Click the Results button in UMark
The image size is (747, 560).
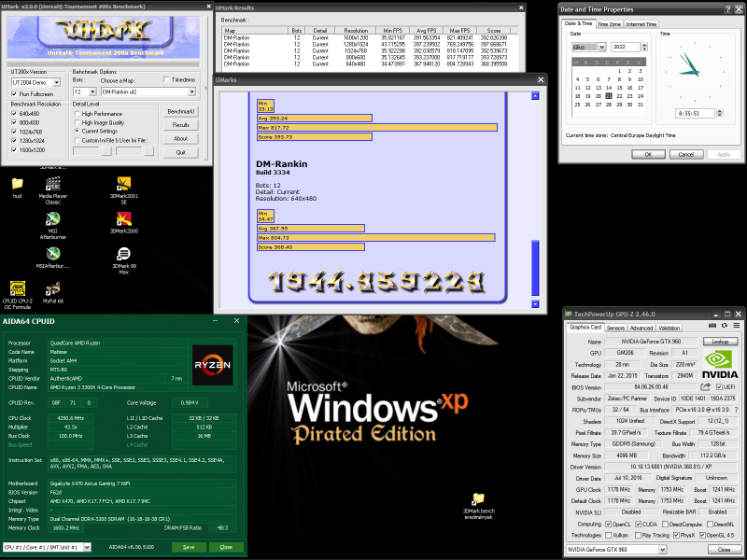[x=180, y=125]
